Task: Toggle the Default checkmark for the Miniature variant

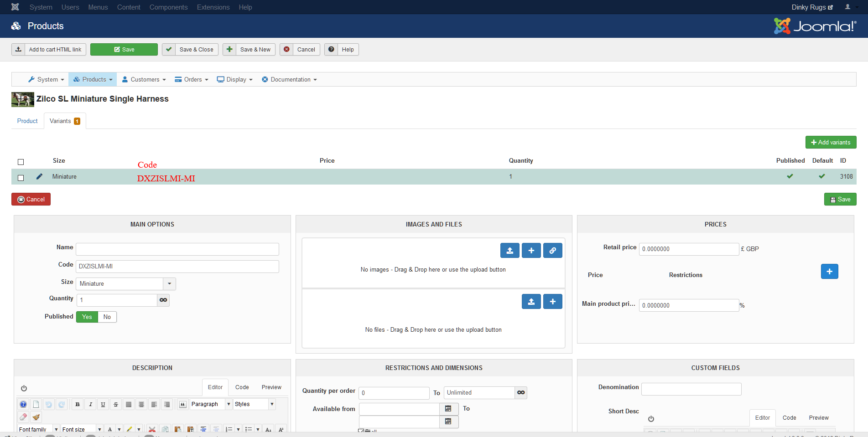Action: coord(822,176)
